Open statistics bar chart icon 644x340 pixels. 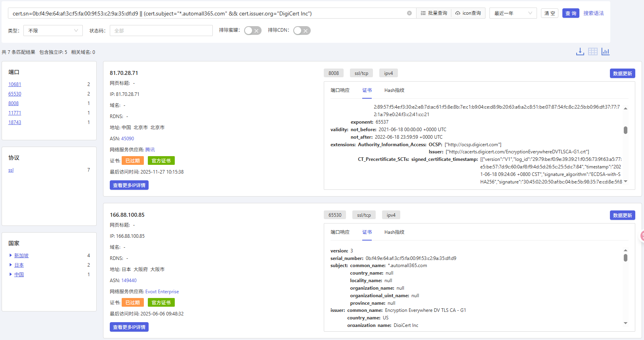[606, 52]
